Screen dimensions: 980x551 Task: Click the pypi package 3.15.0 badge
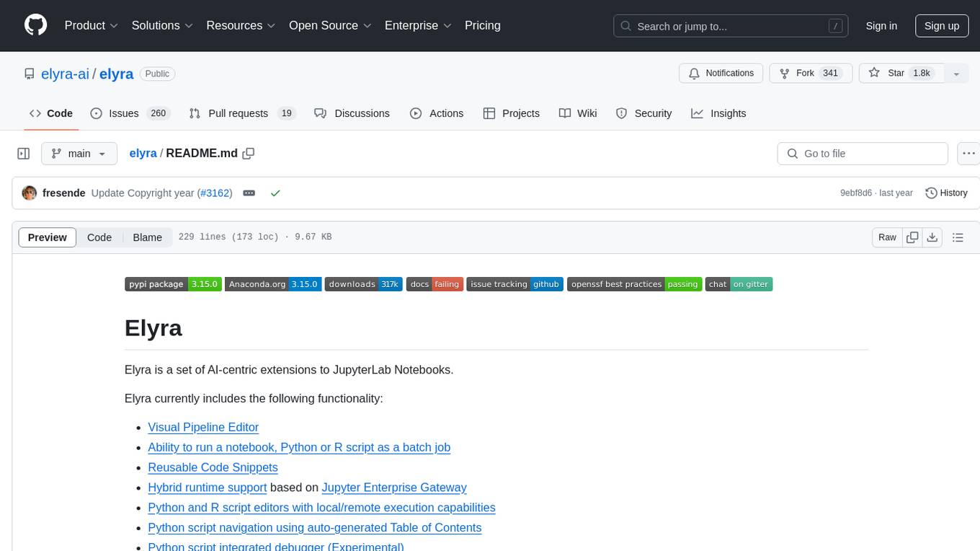click(x=172, y=284)
